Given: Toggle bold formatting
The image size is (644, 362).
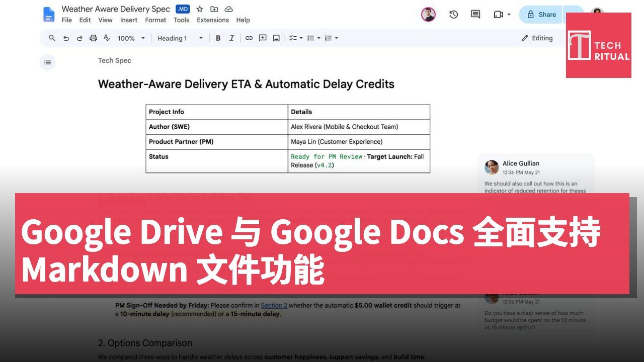Looking at the screenshot, I should [218, 38].
